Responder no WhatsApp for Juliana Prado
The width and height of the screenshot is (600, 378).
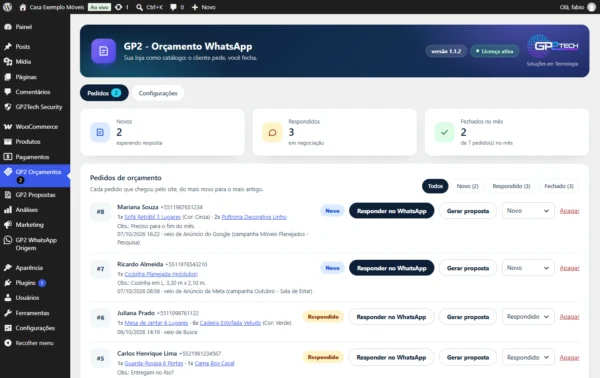(391, 317)
